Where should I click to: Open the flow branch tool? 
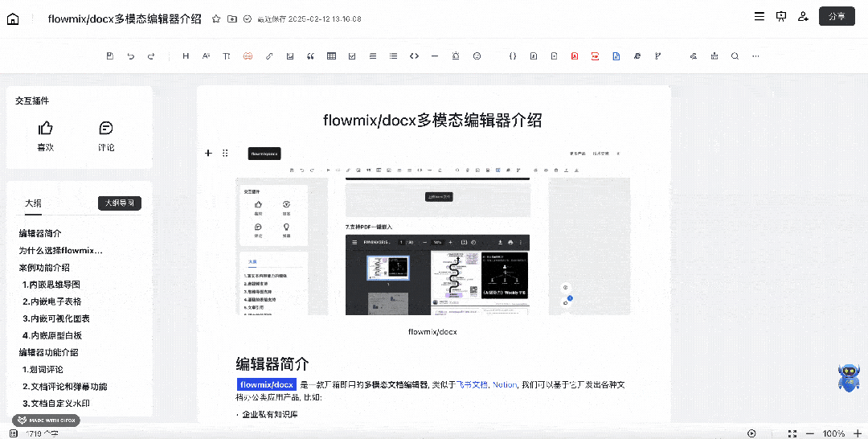point(657,56)
